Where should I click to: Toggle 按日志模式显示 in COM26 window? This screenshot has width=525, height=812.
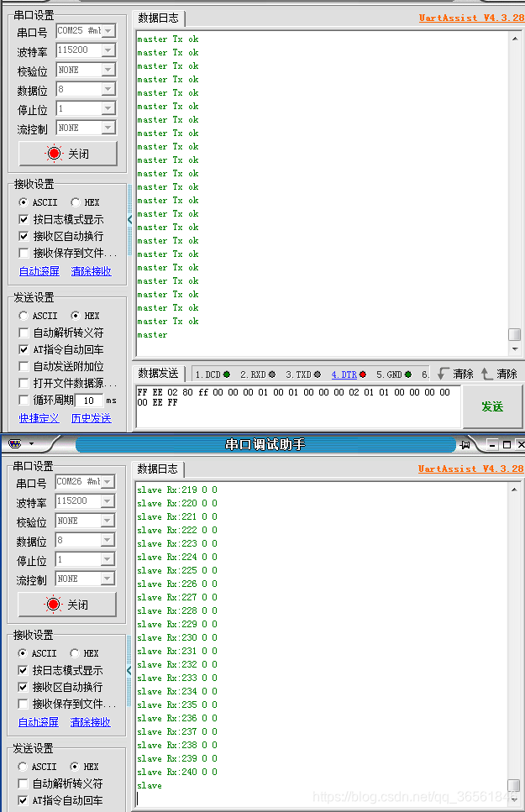[23, 670]
